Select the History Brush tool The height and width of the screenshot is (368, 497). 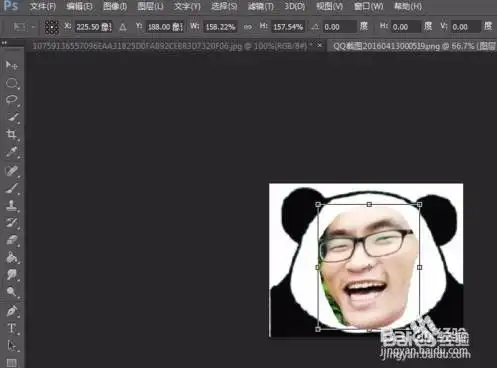click(x=12, y=222)
